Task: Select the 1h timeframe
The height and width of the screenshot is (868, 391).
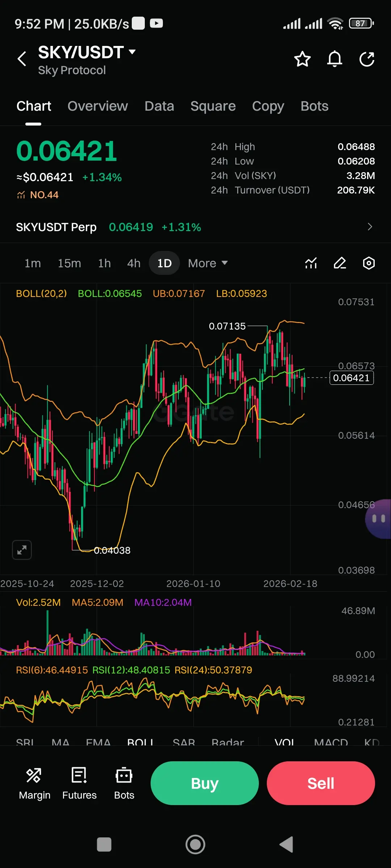Action: [x=104, y=263]
